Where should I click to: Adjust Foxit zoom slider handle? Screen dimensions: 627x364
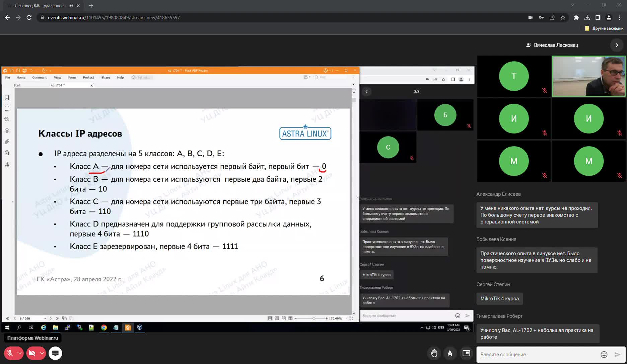pyautogui.click(x=314, y=318)
